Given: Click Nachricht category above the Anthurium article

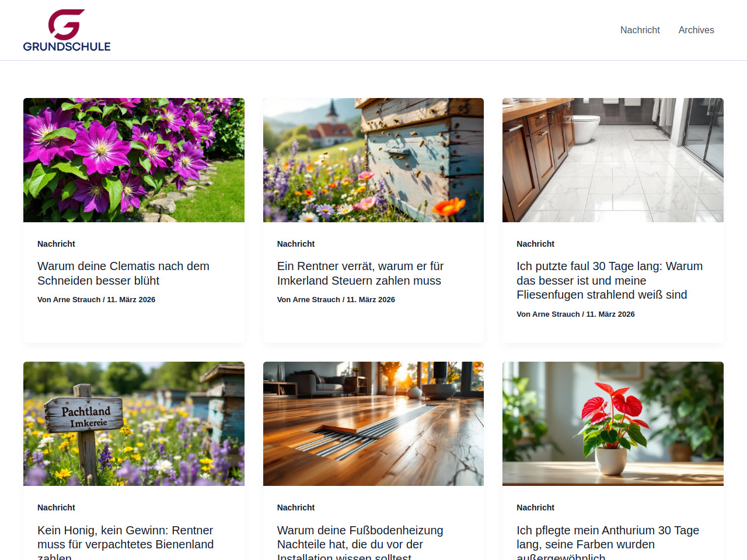Looking at the screenshot, I should pos(535,508).
